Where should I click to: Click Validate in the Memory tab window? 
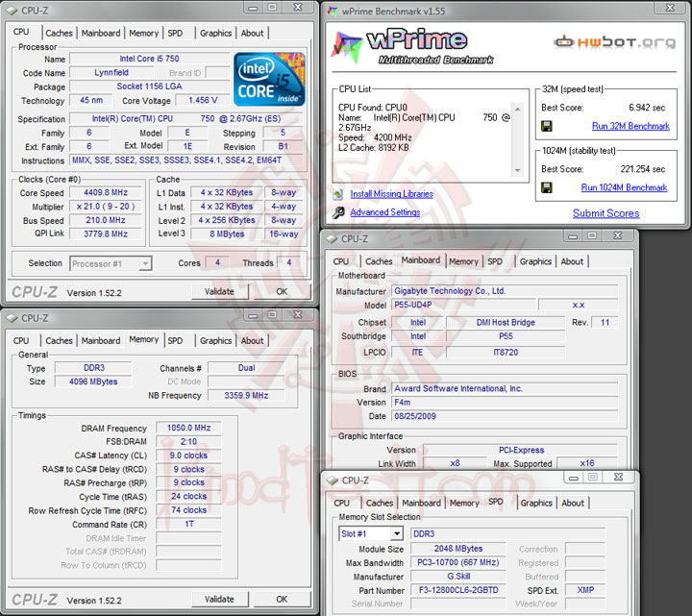(x=220, y=600)
